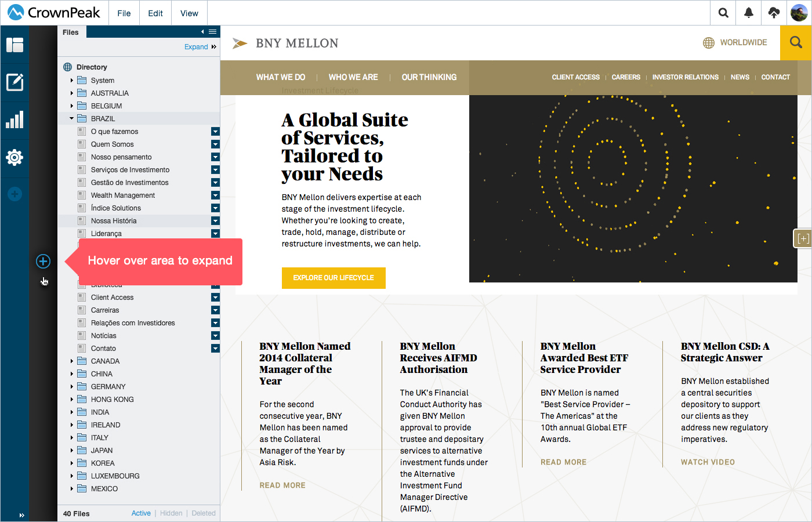Viewport: 812px width, 522px height.
Task: Click the News link in header
Action: coord(739,77)
